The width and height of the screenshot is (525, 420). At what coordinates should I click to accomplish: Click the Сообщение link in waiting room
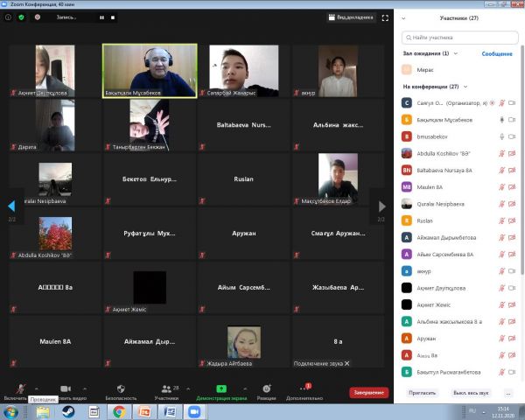tap(496, 53)
